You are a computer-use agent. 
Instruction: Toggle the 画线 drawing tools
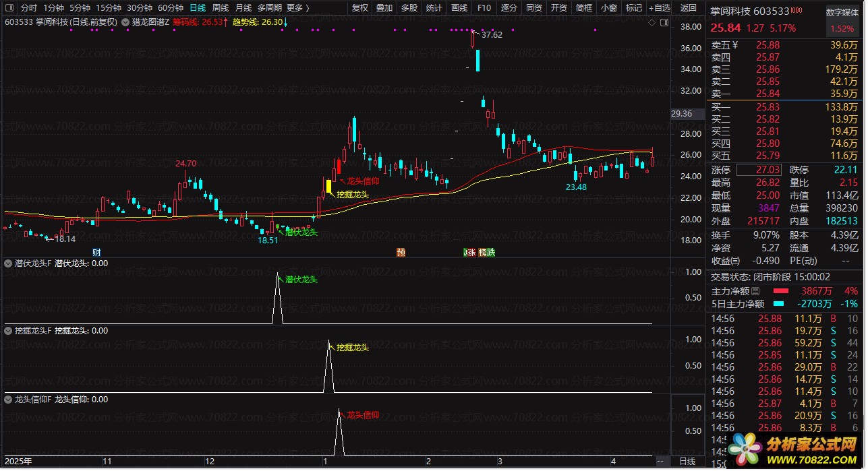coord(459,8)
